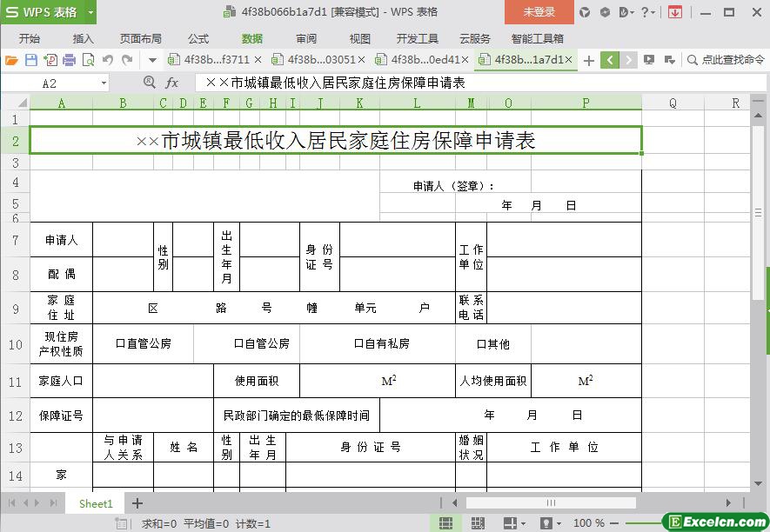
Task: Click the Save icon in quick toolbar
Action: coord(30,60)
